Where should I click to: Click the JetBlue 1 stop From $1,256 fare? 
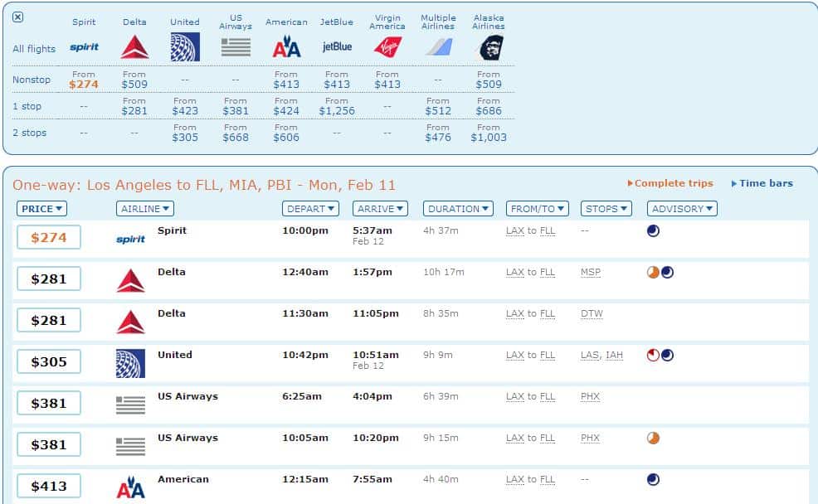point(337,106)
